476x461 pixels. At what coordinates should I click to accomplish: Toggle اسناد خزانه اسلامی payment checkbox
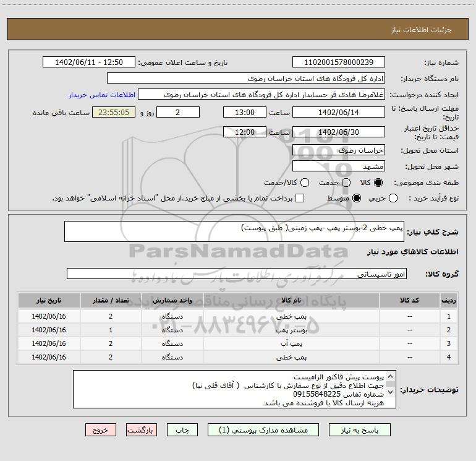tap(300, 198)
